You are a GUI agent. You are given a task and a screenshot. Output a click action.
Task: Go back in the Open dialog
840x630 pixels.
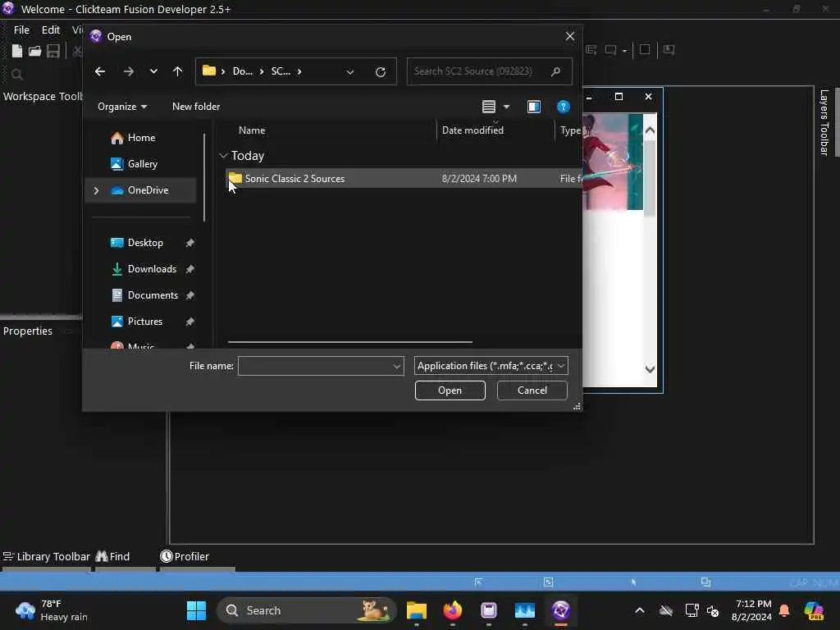pyautogui.click(x=99, y=71)
